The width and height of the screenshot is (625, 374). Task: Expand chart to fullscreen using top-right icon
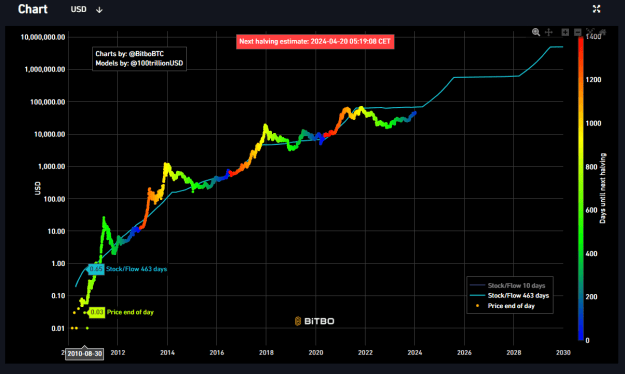(596, 9)
